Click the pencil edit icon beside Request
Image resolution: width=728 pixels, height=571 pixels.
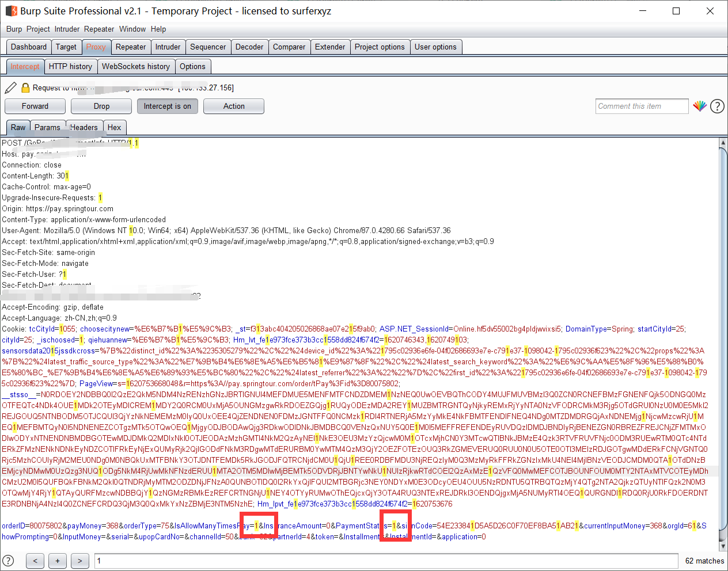pos(10,87)
